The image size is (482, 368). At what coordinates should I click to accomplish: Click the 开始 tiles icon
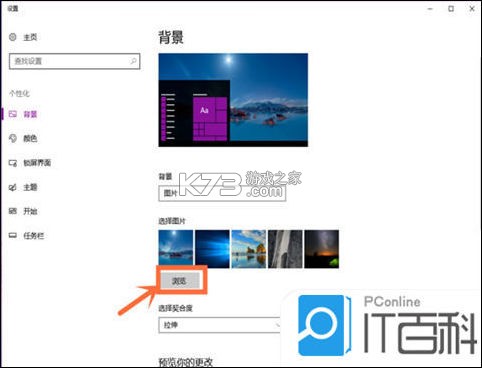(x=13, y=211)
